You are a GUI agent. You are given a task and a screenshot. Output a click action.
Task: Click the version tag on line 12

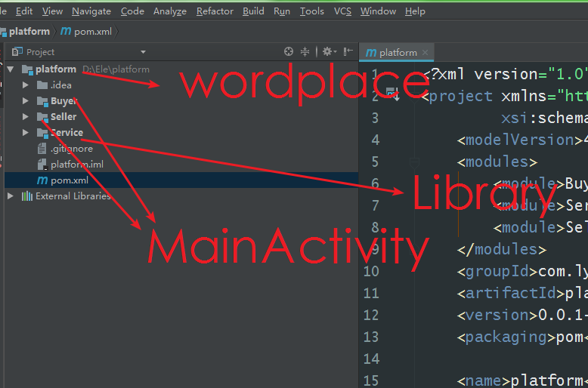click(x=497, y=315)
